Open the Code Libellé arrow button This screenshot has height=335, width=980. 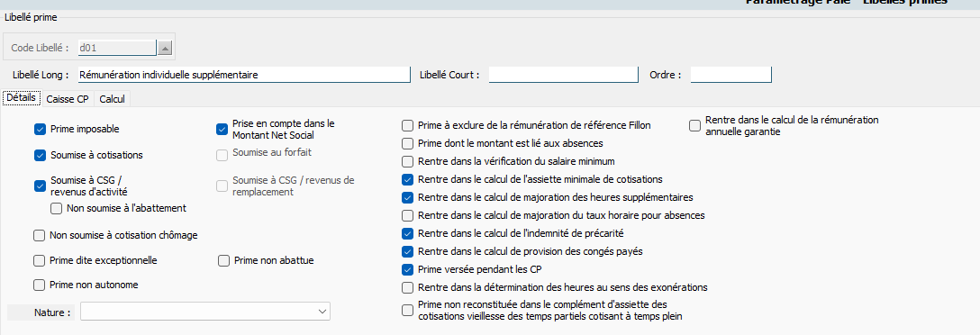coord(164,48)
